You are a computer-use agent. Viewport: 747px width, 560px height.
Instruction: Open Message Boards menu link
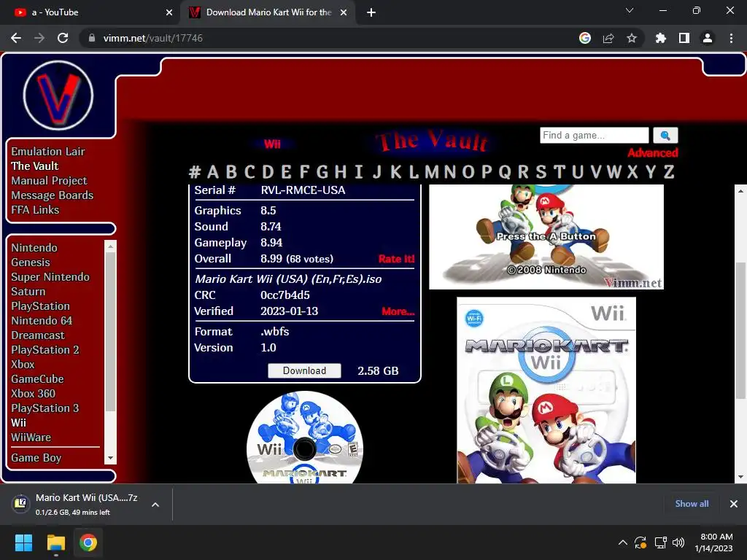coord(53,195)
